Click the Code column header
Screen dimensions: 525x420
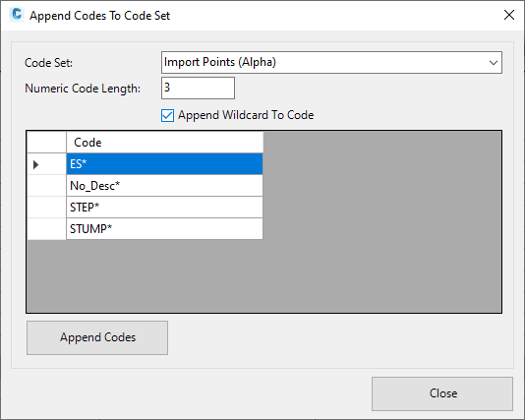click(165, 143)
